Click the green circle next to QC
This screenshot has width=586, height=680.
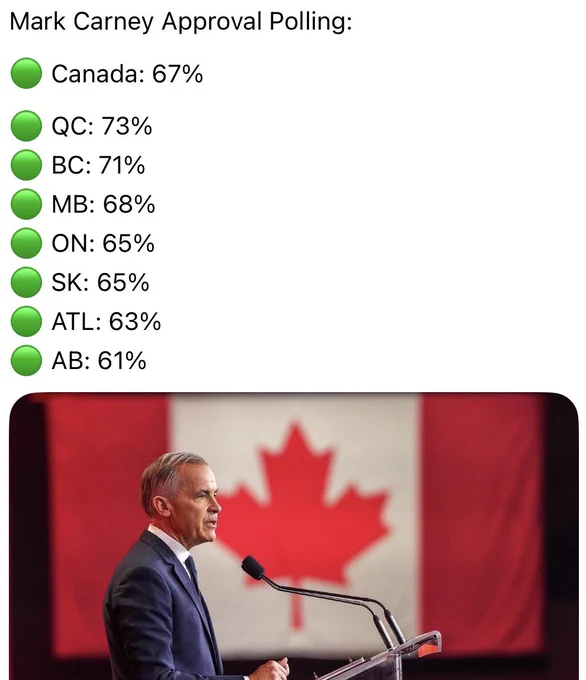(26, 126)
